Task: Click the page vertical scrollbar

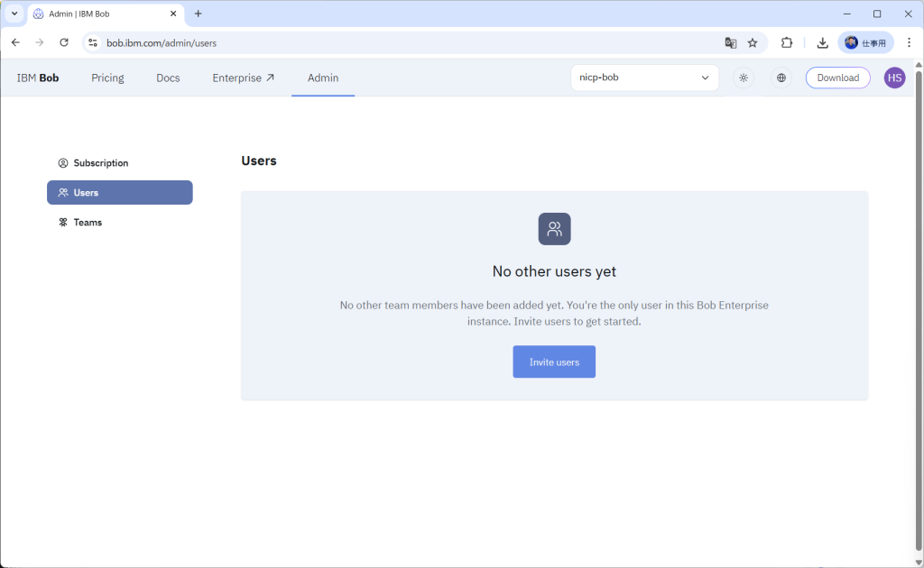Action: [919, 312]
